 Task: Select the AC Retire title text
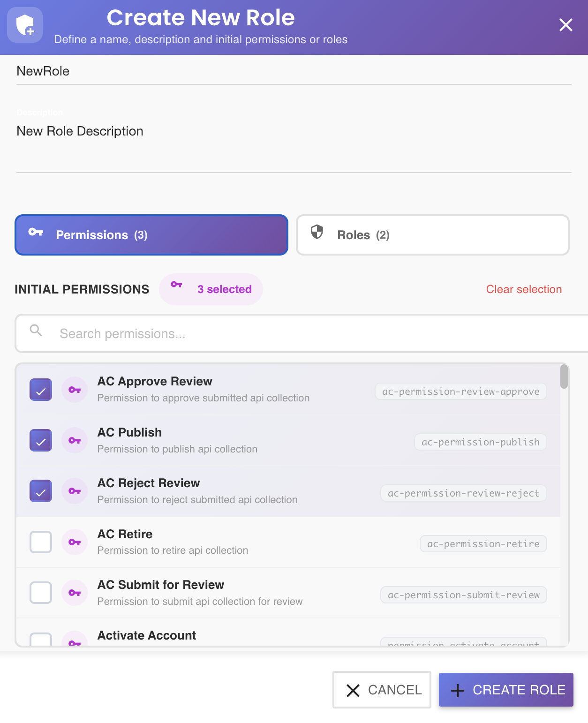125,534
